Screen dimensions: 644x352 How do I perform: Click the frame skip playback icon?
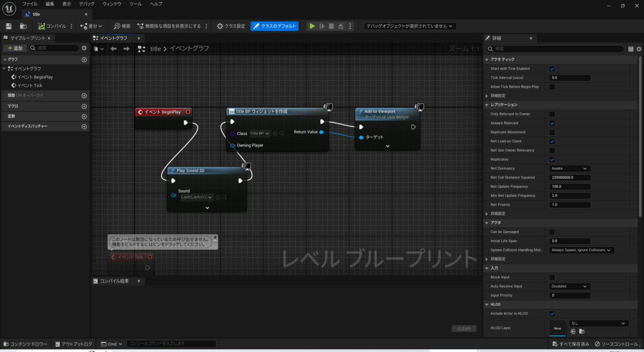pyautogui.click(x=322, y=26)
